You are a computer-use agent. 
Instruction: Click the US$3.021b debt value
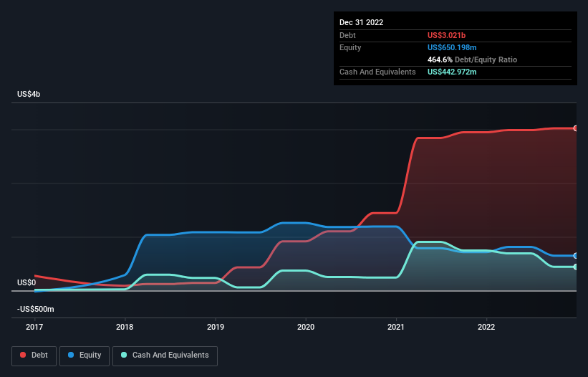point(446,35)
